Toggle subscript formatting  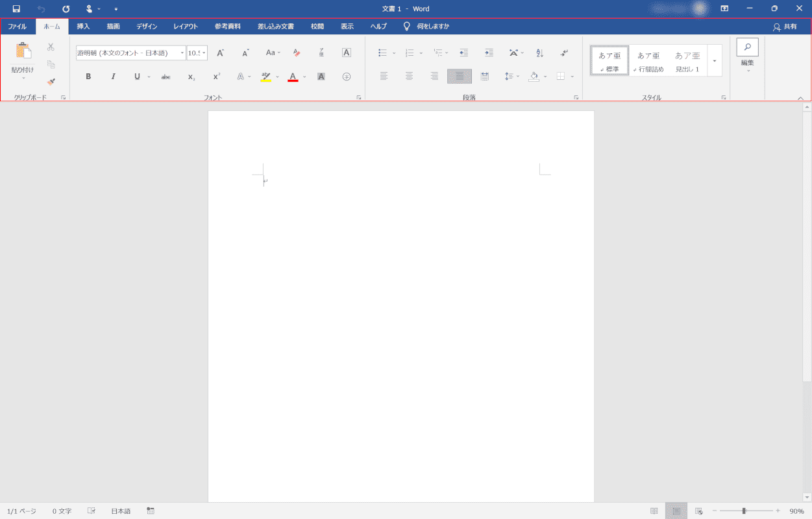pyautogui.click(x=191, y=77)
